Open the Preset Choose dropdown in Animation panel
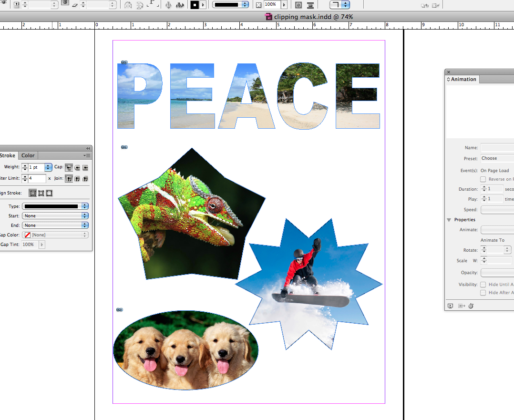Screen dimensions: 514x420 pyautogui.click(x=498, y=158)
